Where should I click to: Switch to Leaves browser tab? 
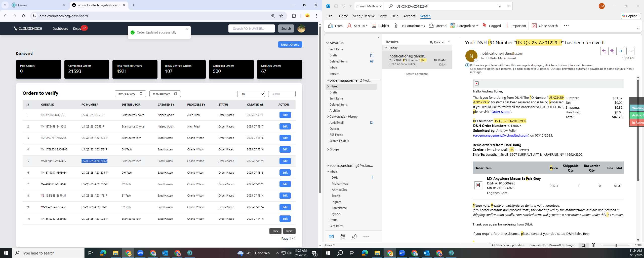point(38,5)
